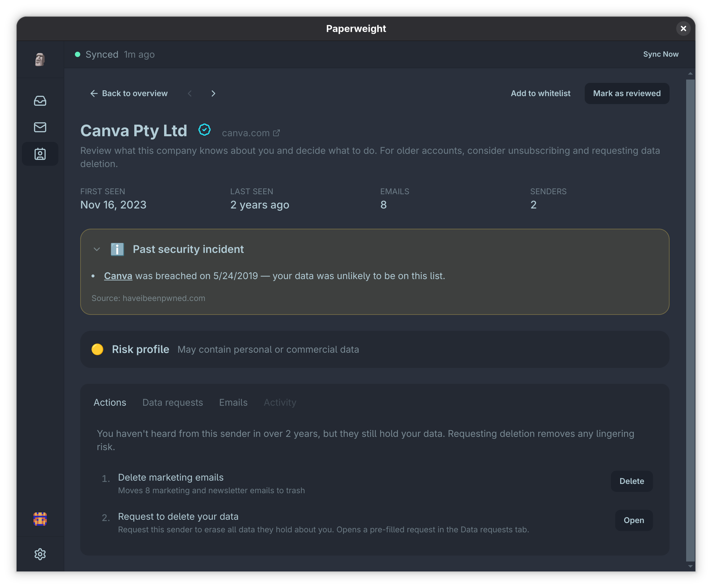This screenshot has height=588, width=712.
Task: Switch to the Activity tab
Action: point(280,402)
